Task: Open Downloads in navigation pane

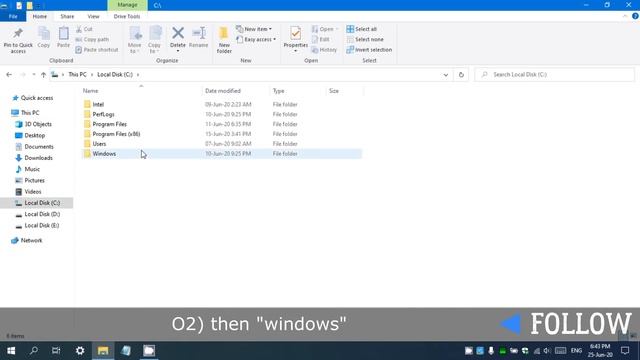Action: tap(38, 158)
